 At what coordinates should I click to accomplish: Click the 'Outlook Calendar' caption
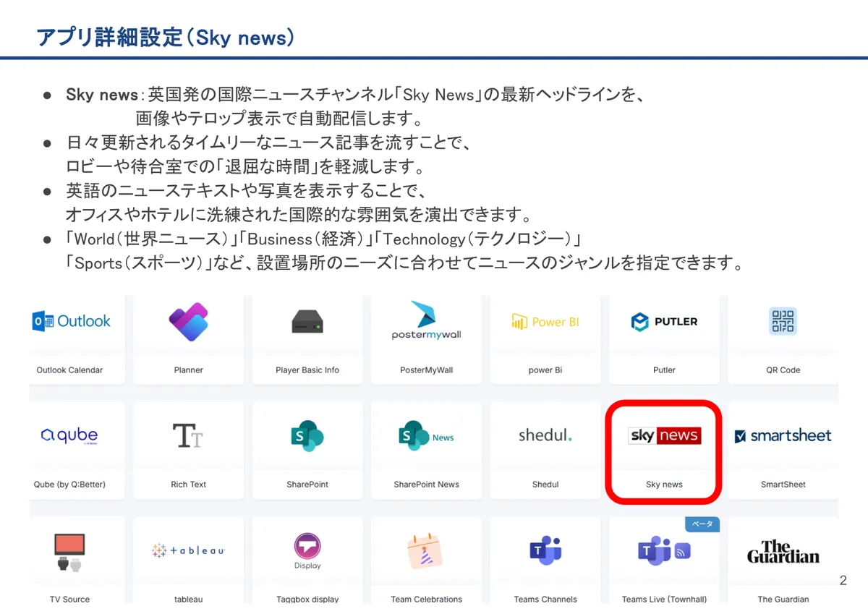(69, 370)
